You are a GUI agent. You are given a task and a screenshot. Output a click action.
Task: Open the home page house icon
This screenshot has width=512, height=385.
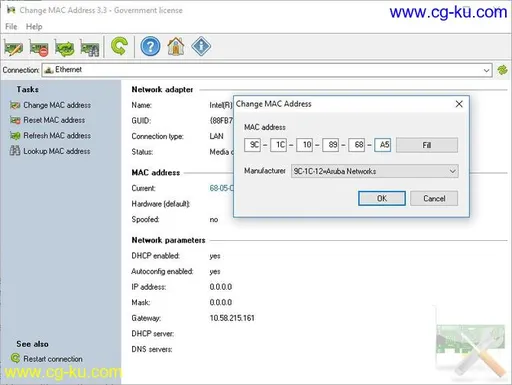pos(176,46)
